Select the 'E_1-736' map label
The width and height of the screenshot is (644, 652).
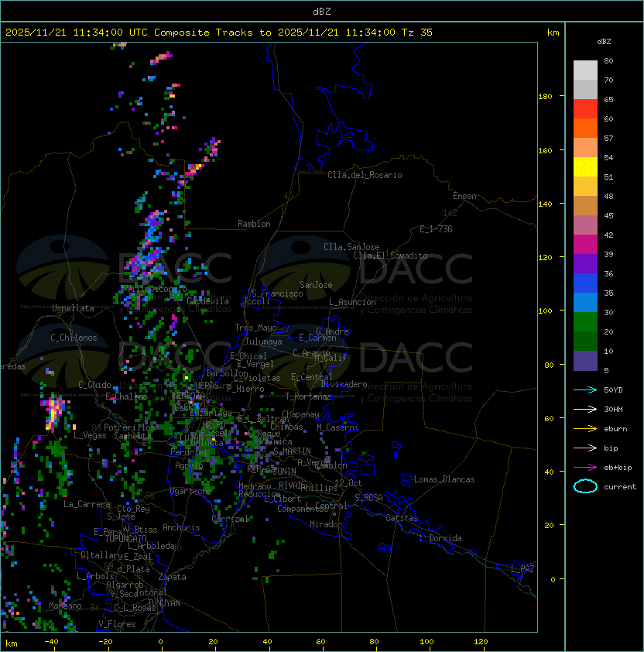click(436, 229)
